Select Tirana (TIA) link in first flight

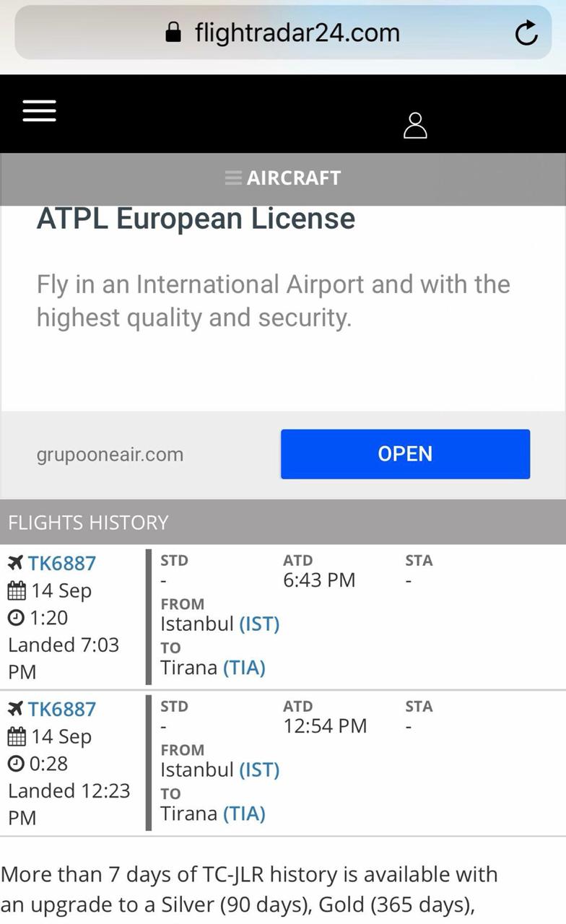click(x=244, y=668)
